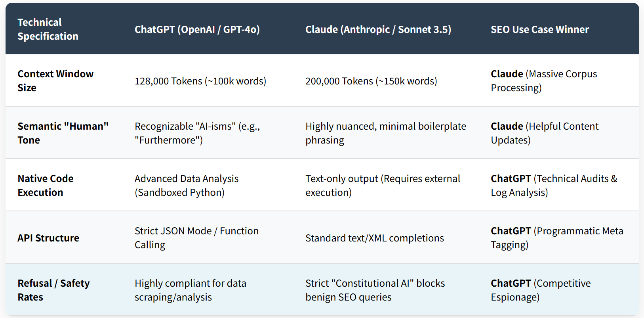Select the ChatGPT (OpenAI / GPT-4o) header

(197, 29)
